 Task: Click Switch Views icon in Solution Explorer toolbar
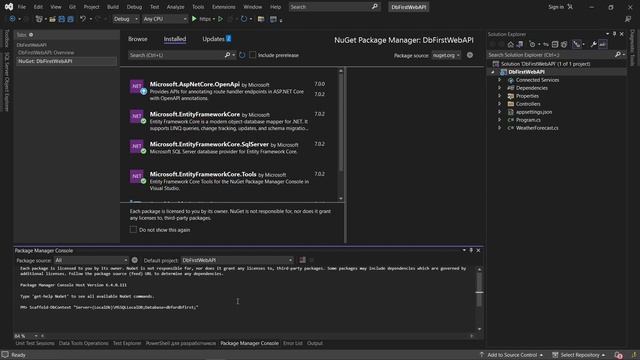click(x=520, y=44)
